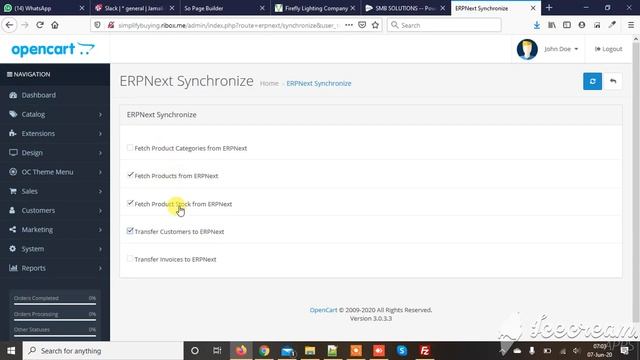
Task: Click the Logout link
Action: (x=609, y=49)
